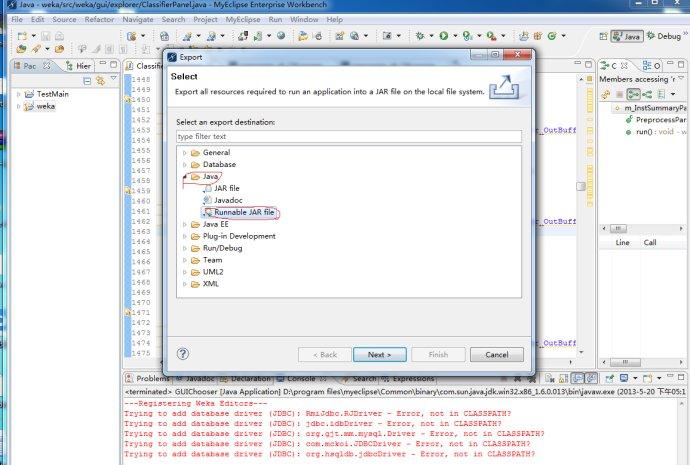
Task: Click the Pin Console icon in console toolbar
Action: 609,378
